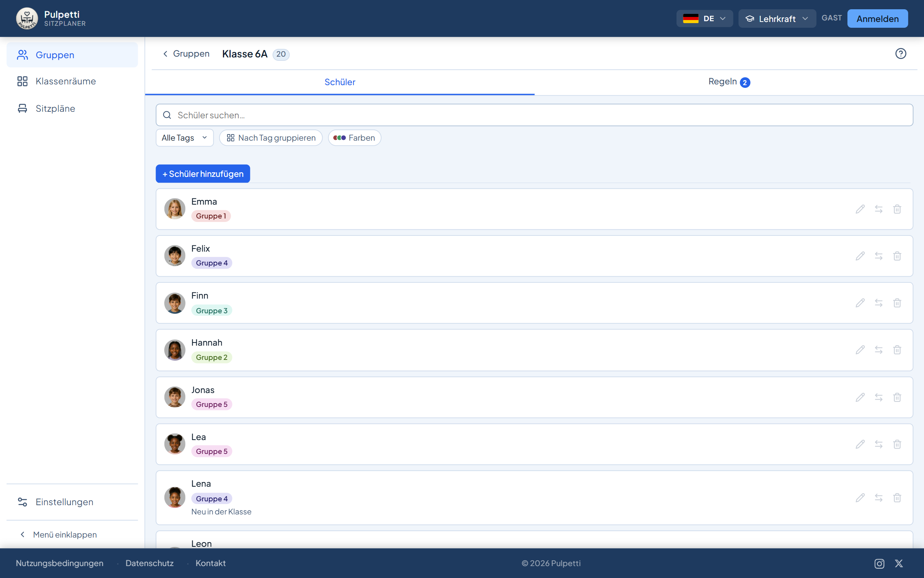924x578 pixels.
Task: Switch to the Regeln tab
Action: [x=729, y=82]
